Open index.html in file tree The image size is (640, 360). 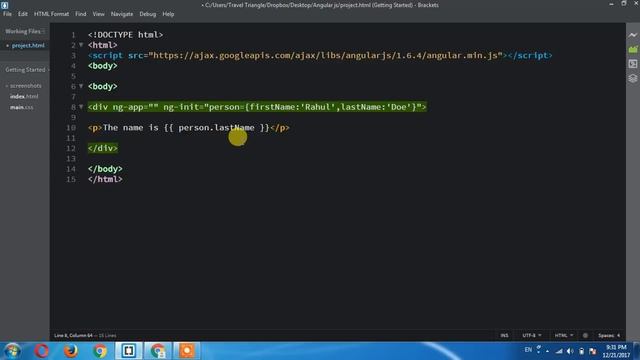(x=24, y=96)
